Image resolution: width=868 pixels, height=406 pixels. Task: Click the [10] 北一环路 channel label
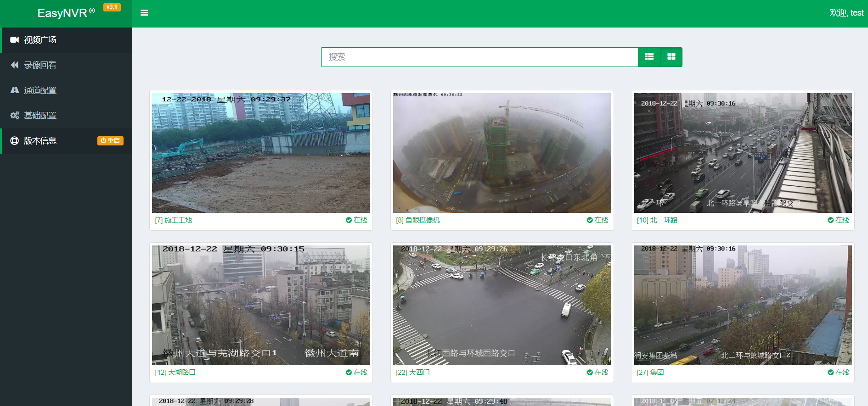tap(657, 220)
